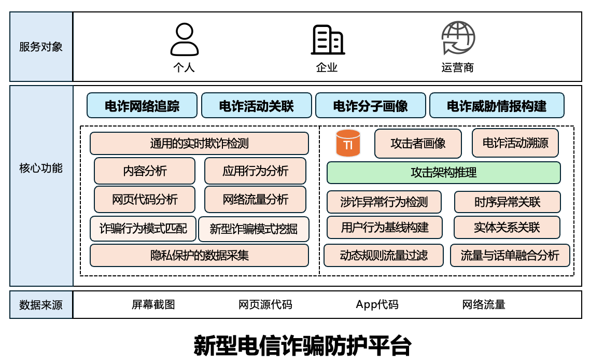590x364 pixels.
Task: Click the 运营商 label
Action: tap(458, 68)
